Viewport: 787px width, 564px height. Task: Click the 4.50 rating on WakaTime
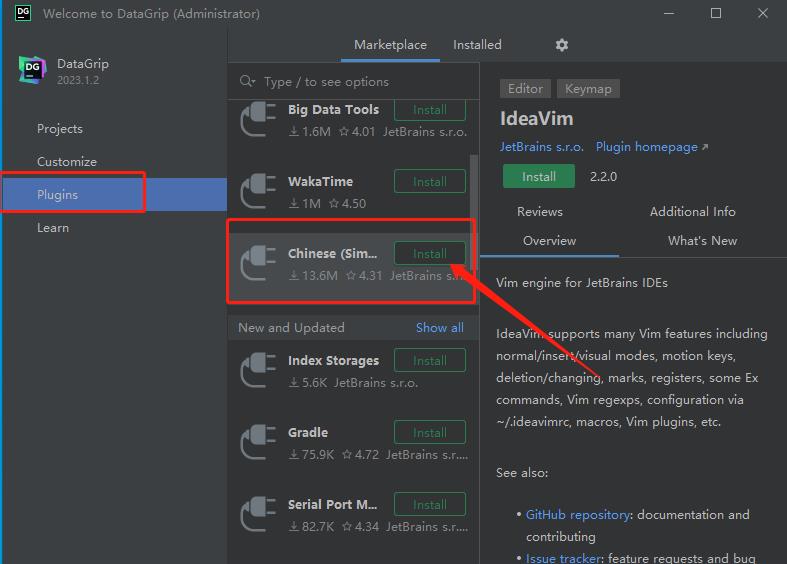pyautogui.click(x=348, y=204)
